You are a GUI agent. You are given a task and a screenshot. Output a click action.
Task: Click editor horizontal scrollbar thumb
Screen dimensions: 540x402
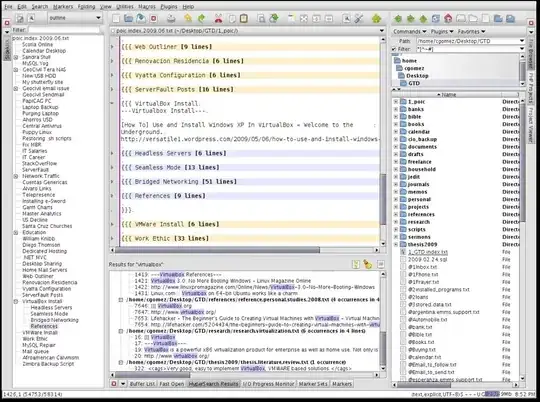[x=217, y=250]
